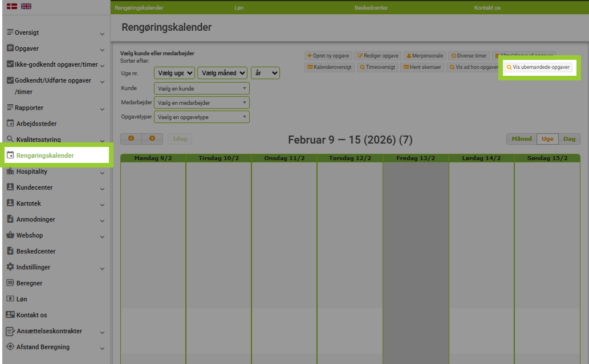
Task: Click the previous week arrow button
Action: point(131,138)
